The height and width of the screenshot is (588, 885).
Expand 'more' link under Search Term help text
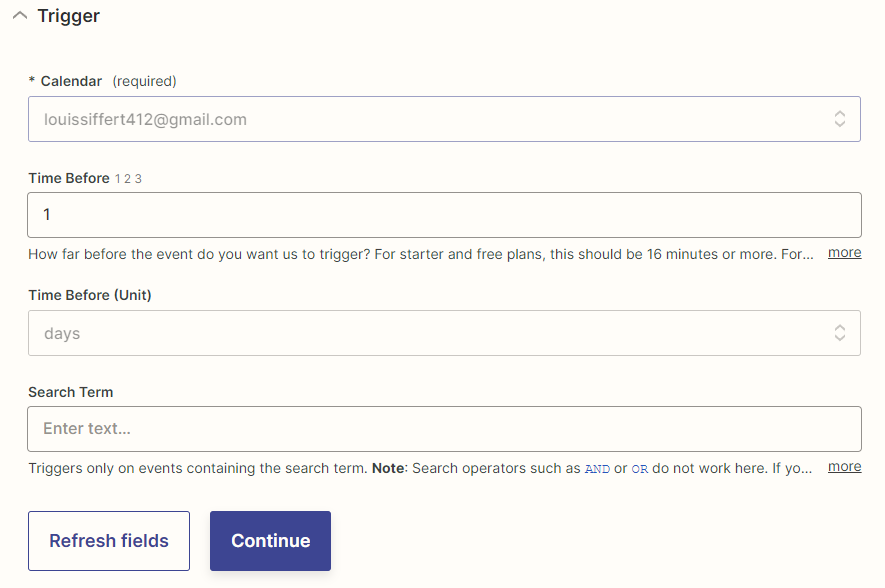(844, 467)
